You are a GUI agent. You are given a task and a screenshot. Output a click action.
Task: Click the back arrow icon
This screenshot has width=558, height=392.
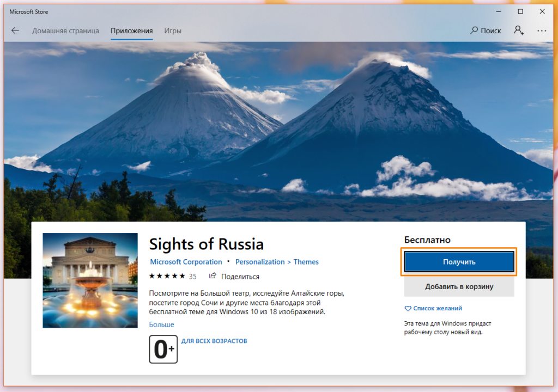click(x=15, y=30)
